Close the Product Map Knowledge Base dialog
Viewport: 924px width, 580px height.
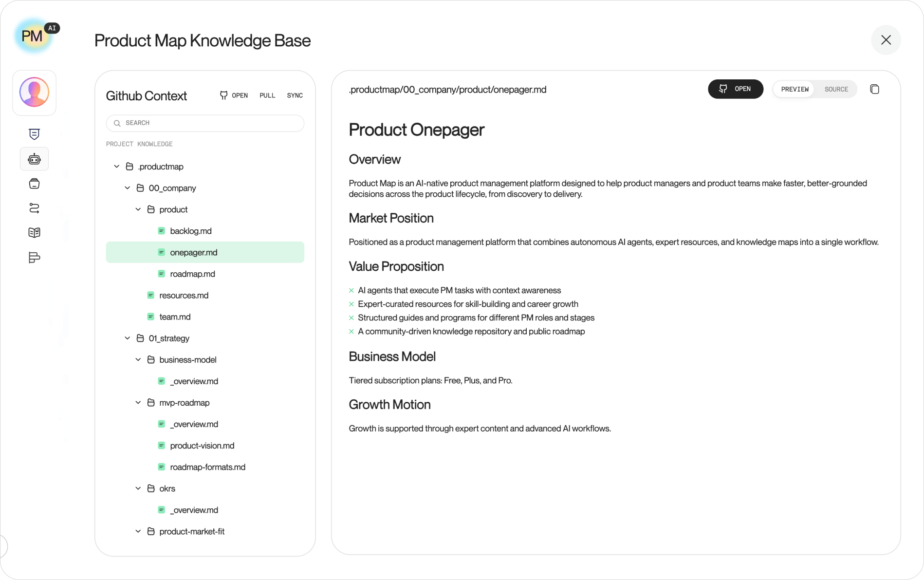point(886,40)
